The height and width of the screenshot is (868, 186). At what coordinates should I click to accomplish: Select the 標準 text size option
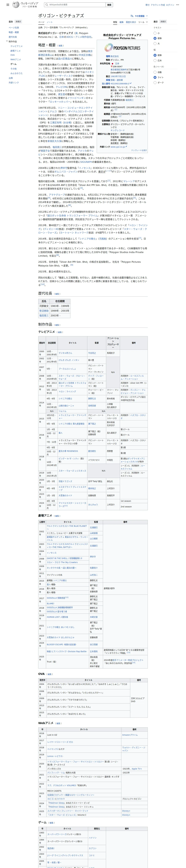coord(155,38)
